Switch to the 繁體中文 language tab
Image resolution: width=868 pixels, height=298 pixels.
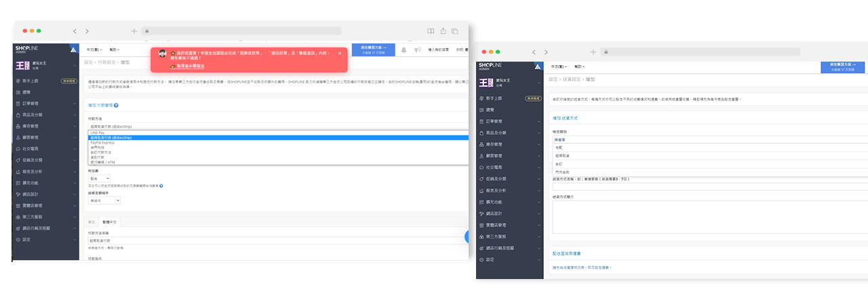click(x=109, y=221)
